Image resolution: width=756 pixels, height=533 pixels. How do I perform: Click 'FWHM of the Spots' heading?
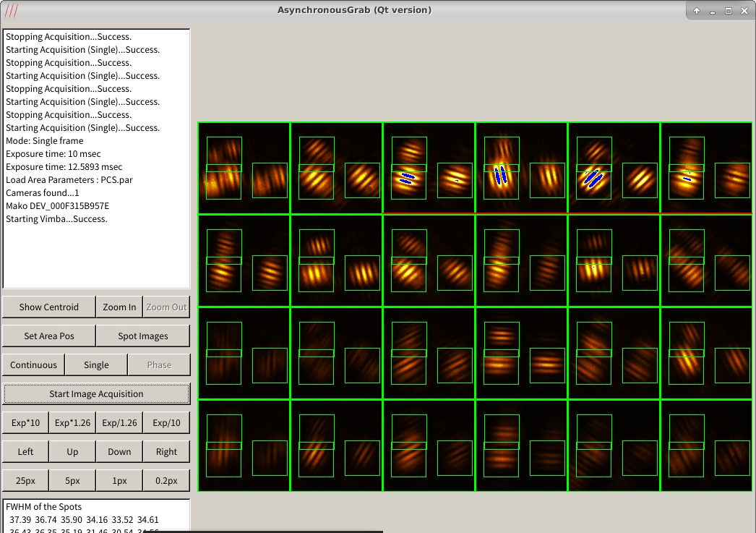click(43, 507)
